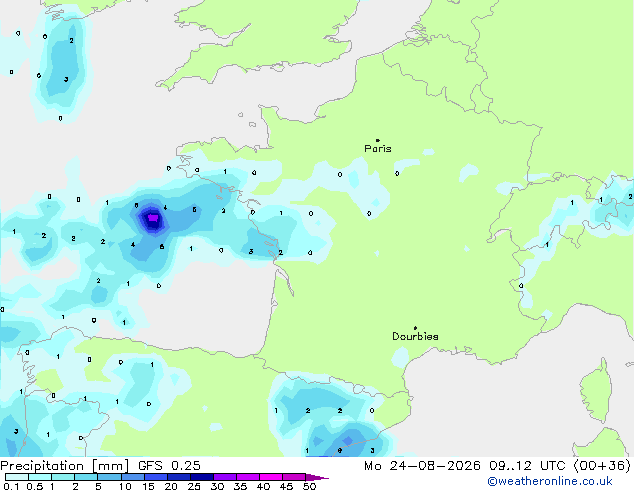Click the dot marker above Paris
Viewport: 634px width, 490px height.
pyautogui.click(x=378, y=140)
